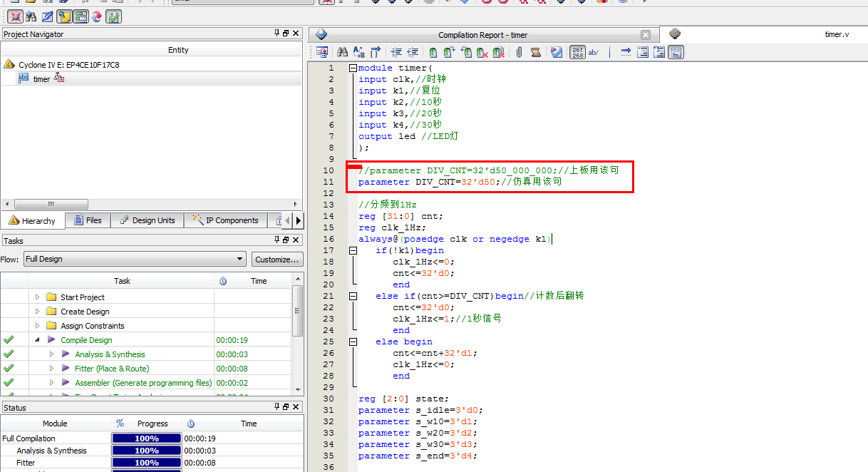This screenshot has height=472, width=868.
Task: Expand the Start Project folder in Tasks
Action: coord(37,297)
